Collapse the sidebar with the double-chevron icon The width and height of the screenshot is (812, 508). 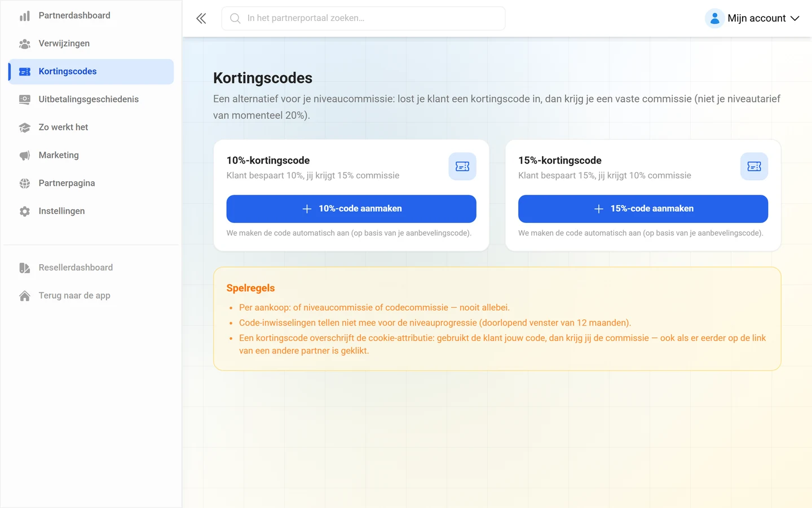pos(201,19)
